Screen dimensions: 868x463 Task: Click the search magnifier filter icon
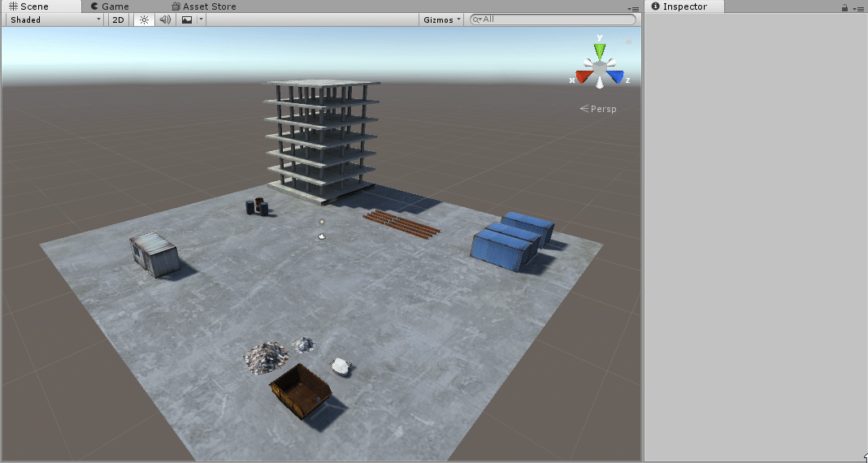coord(476,19)
